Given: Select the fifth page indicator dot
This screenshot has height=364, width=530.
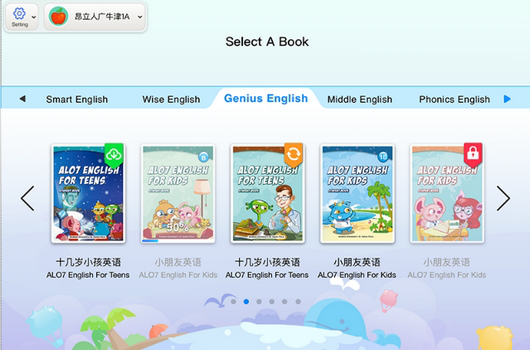Looking at the screenshot, I should tap(285, 301).
